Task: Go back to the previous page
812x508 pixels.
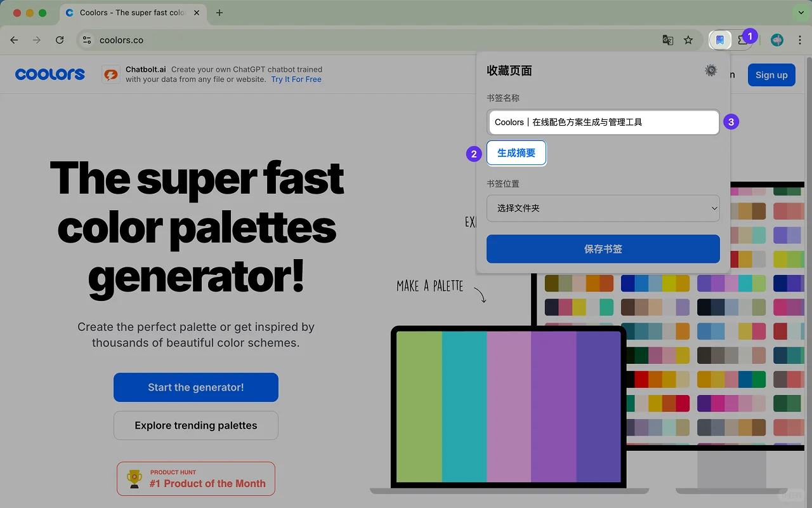Action: 14,40
